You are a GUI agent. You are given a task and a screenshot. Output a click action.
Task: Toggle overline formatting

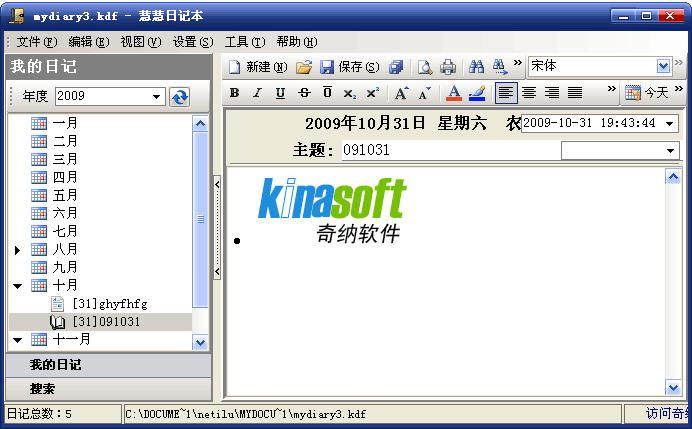[x=327, y=93]
